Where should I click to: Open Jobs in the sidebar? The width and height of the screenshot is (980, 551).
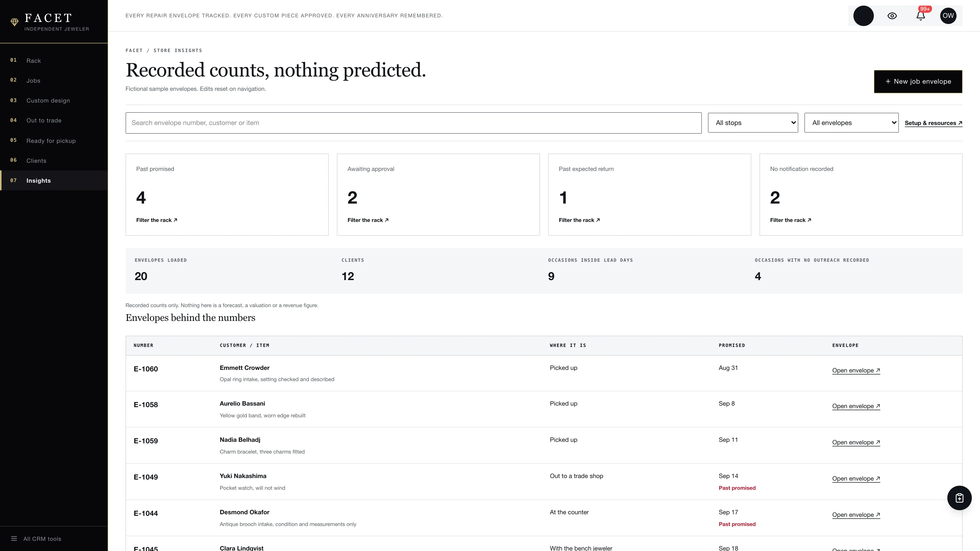(x=54, y=81)
